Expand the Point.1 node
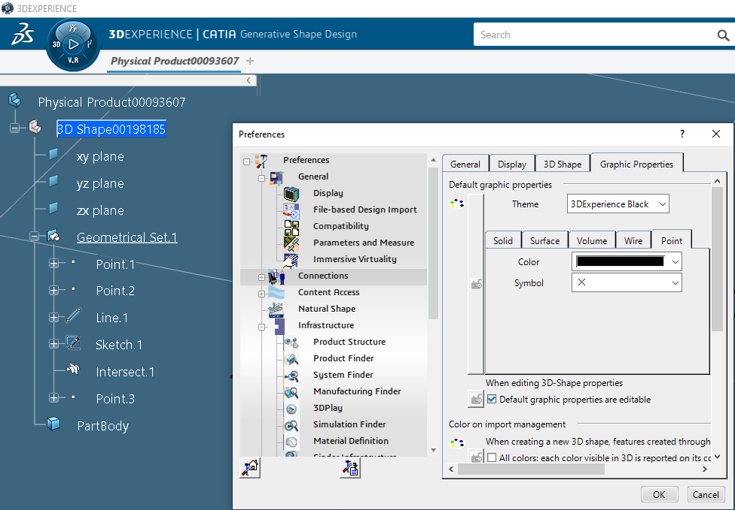Viewport: 735px width, 510px height. 54,263
